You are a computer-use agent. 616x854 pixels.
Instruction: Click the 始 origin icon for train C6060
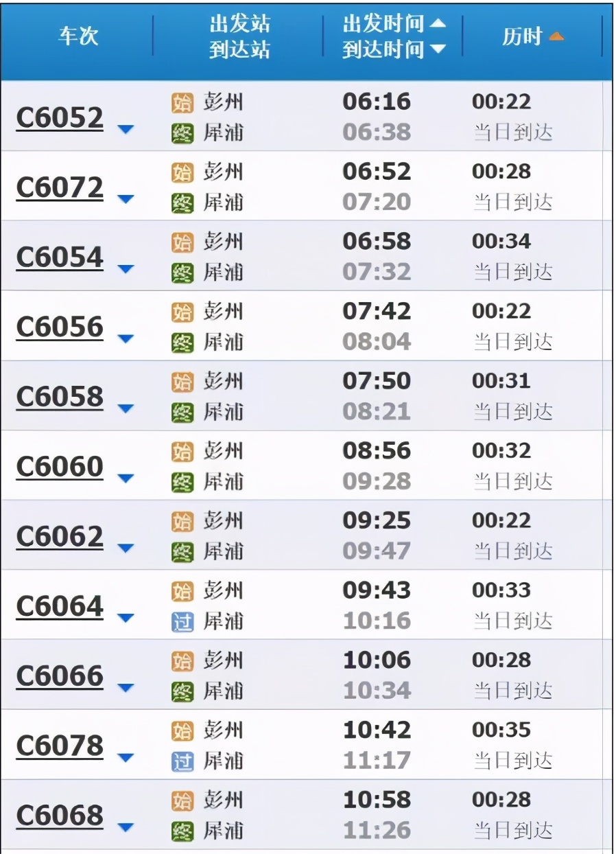pos(182,452)
